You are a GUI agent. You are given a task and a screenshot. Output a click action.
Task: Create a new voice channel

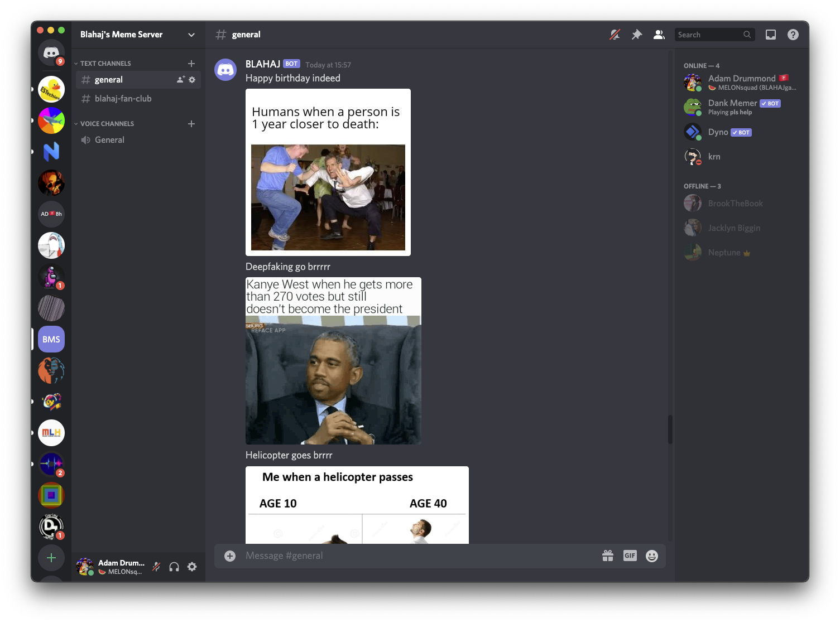click(x=191, y=124)
